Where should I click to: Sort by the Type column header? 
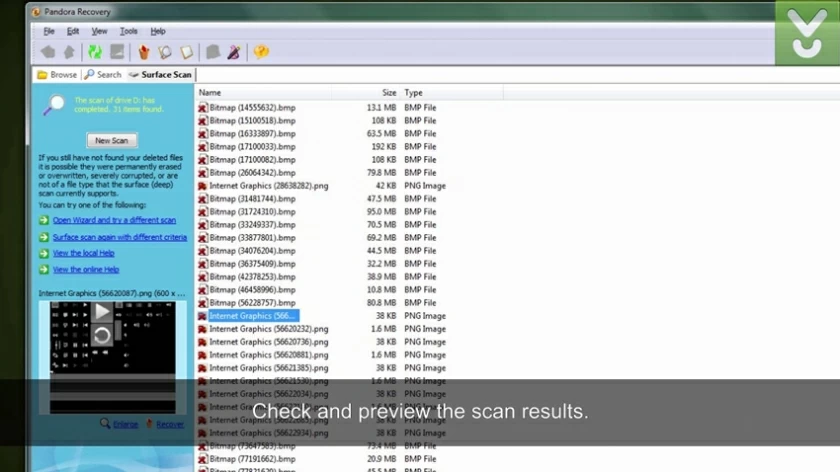click(x=413, y=93)
